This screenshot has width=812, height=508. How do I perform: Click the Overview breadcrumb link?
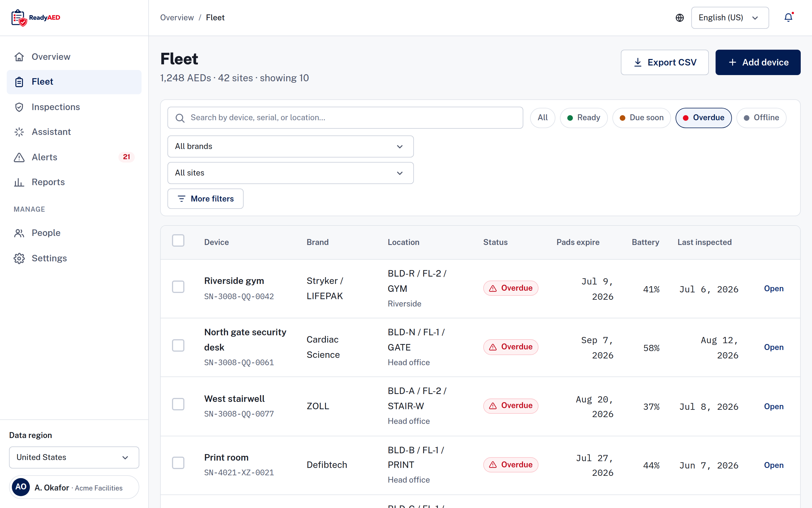coord(177,18)
